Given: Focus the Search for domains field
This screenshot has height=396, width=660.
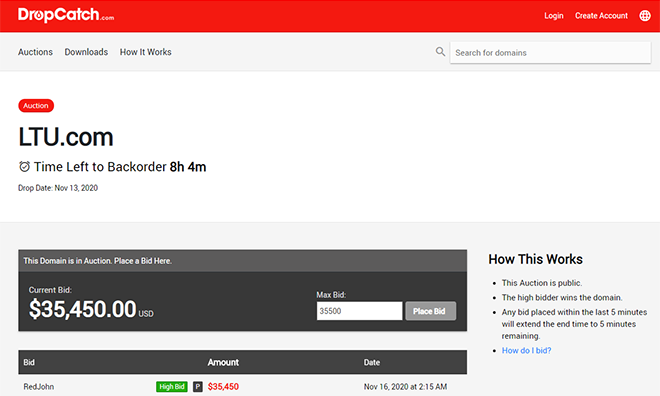Looking at the screenshot, I should click(x=550, y=53).
